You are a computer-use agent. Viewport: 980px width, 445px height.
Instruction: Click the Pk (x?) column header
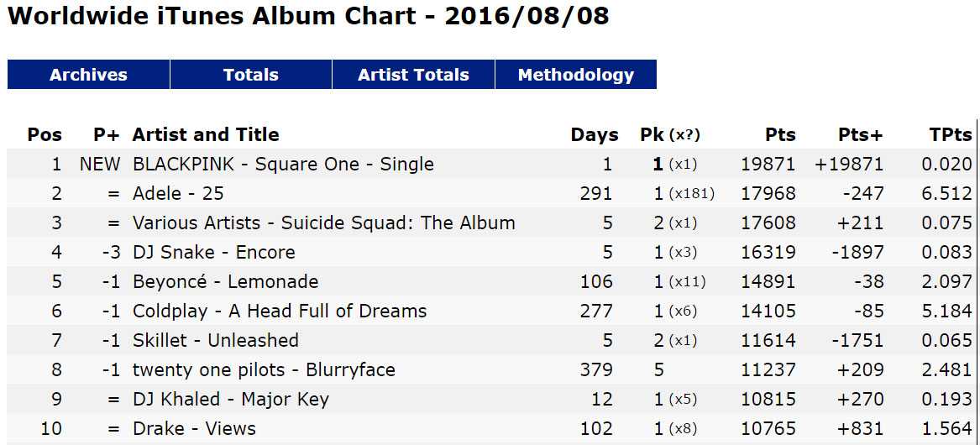[670, 134]
